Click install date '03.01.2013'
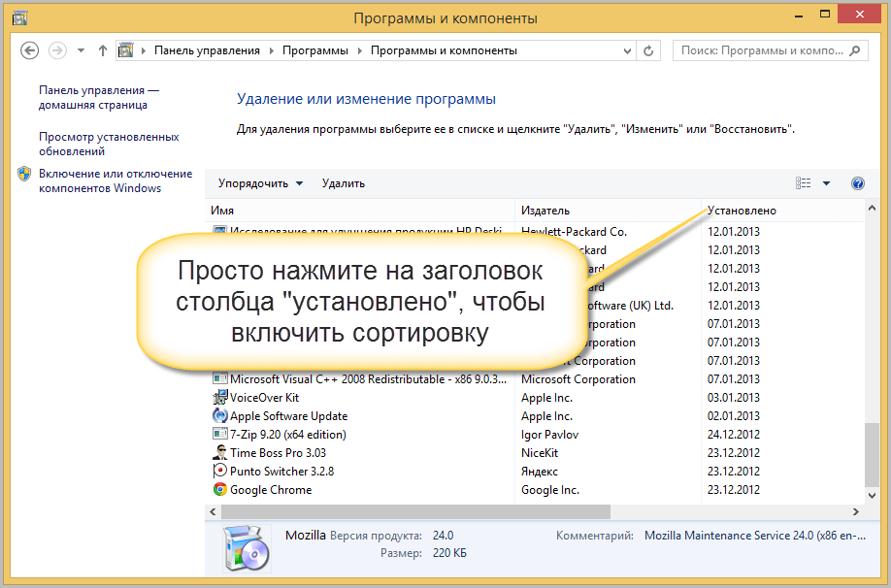Viewport: 891px width, 588px height. coord(734,398)
